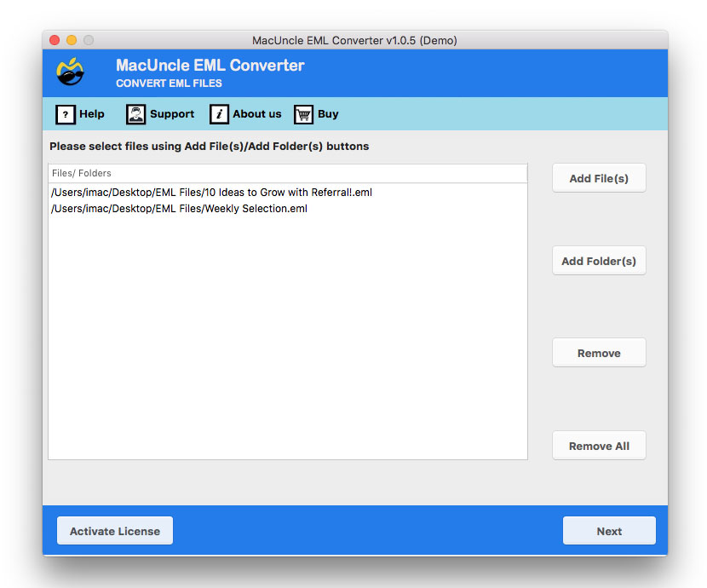
Task: Click Activate License
Action: [114, 530]
